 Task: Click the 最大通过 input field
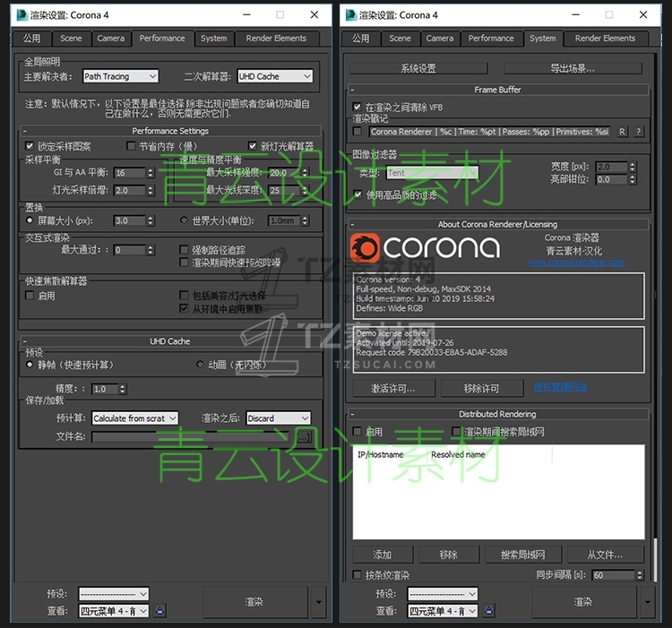130,250
